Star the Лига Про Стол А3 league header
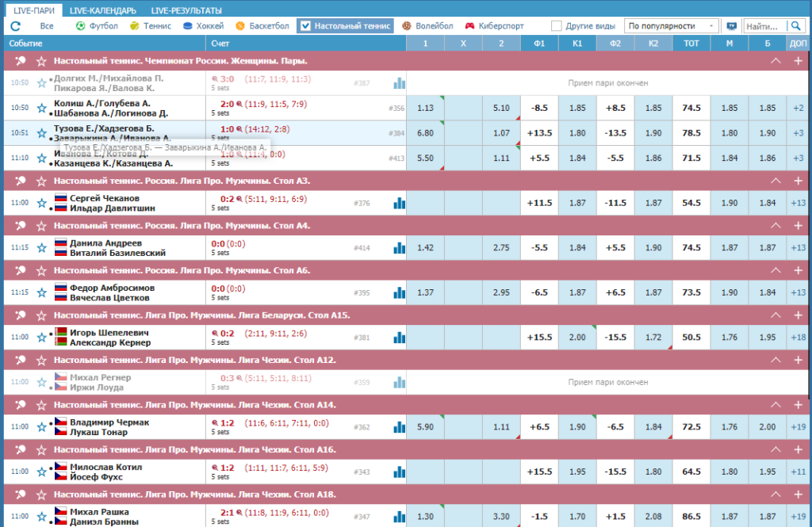 pyautogui.click(x=42, y=181)
